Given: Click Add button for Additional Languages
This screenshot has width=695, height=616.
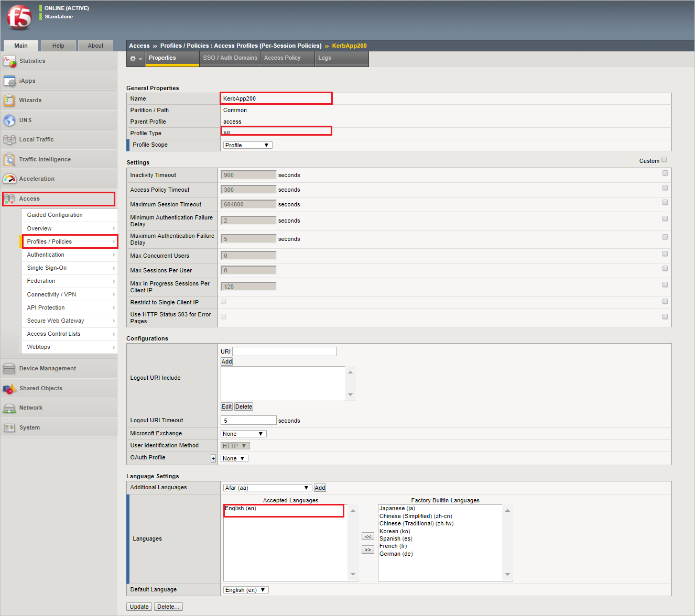Looking at the screenshot, I should (x=320, y=488).
